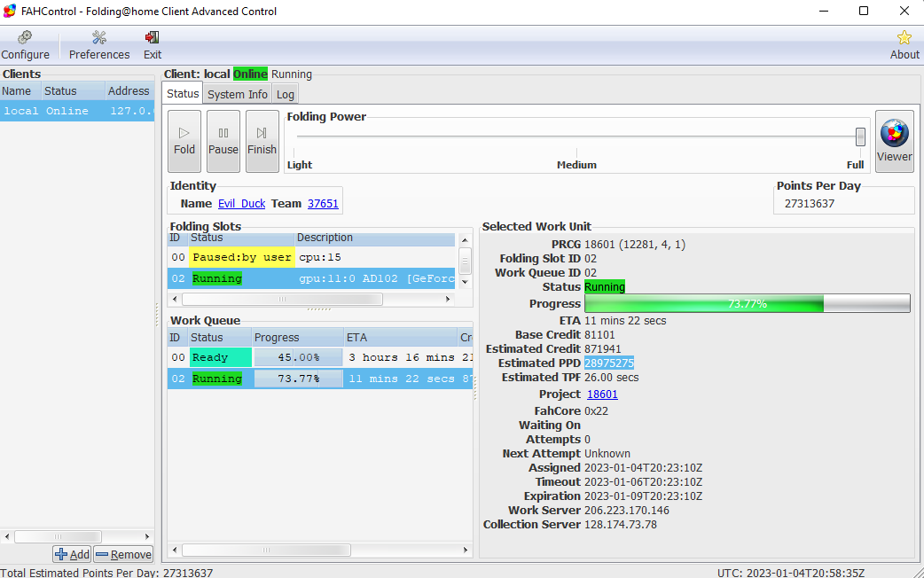Click the ETA value 11 mins 22 secs
The image size is (924, 578).
[x=625, y=321]
